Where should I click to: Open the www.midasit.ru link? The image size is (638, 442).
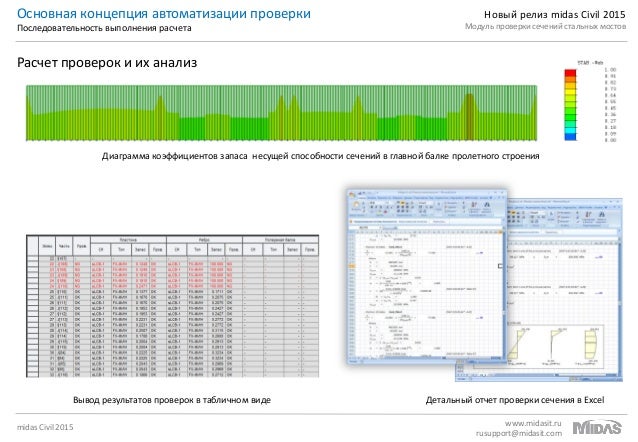coord(533,423)
